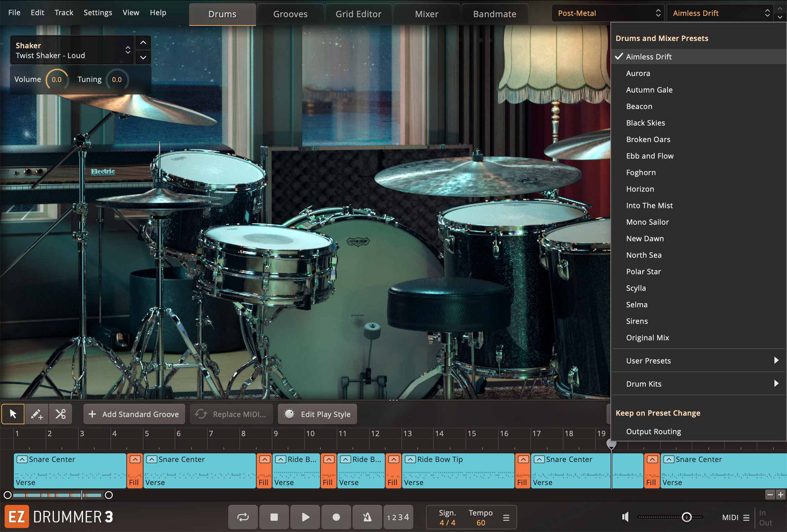Click the timeline overview scrollbar
The height and width of the screenshot is (532, 787).
tap(58, 495)
